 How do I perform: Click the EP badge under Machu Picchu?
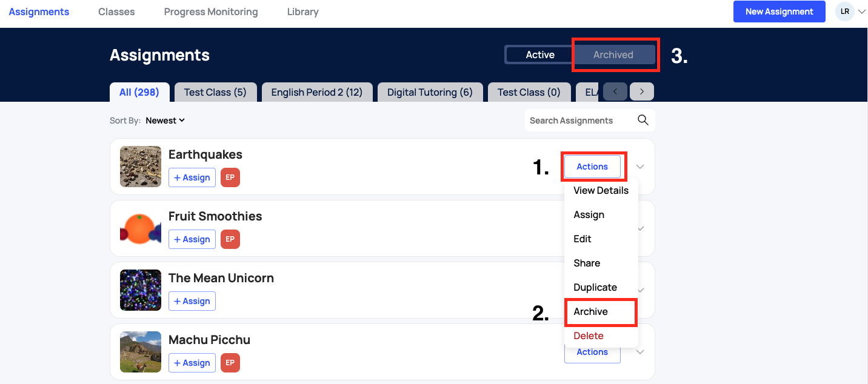coord(230,363)
